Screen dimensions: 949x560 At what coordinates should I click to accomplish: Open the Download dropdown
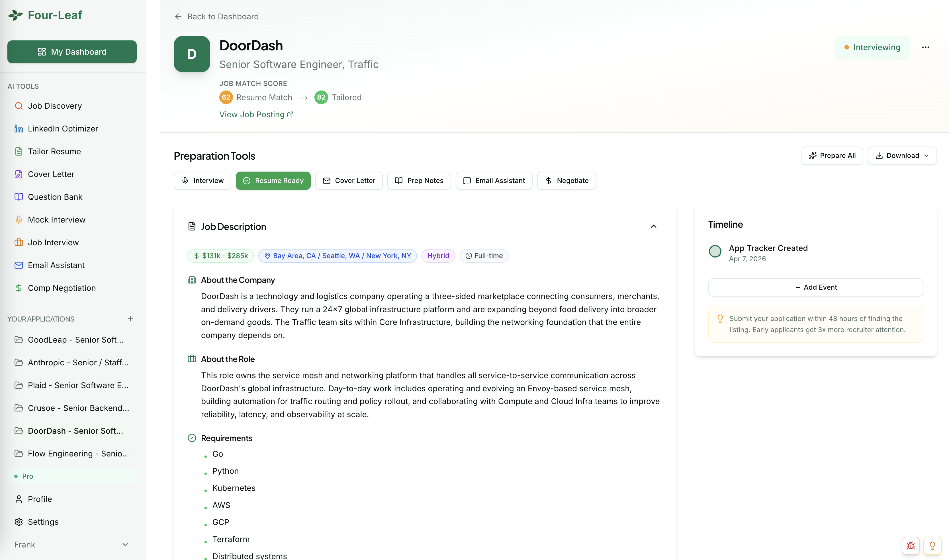coord(902,155)
